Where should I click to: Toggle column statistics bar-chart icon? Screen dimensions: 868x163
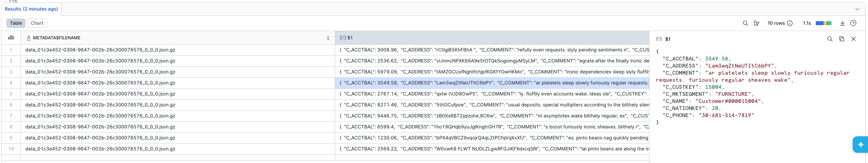11,38
